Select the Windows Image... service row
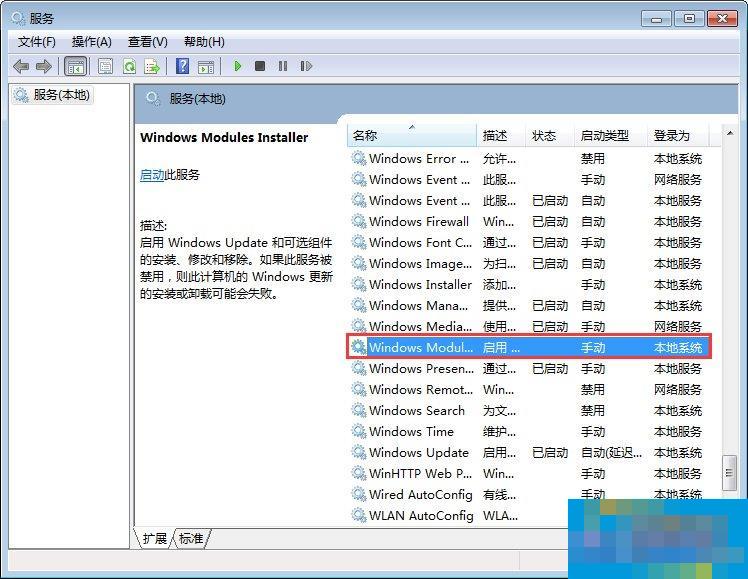748x579 pixels. click(x=529, y=263)
